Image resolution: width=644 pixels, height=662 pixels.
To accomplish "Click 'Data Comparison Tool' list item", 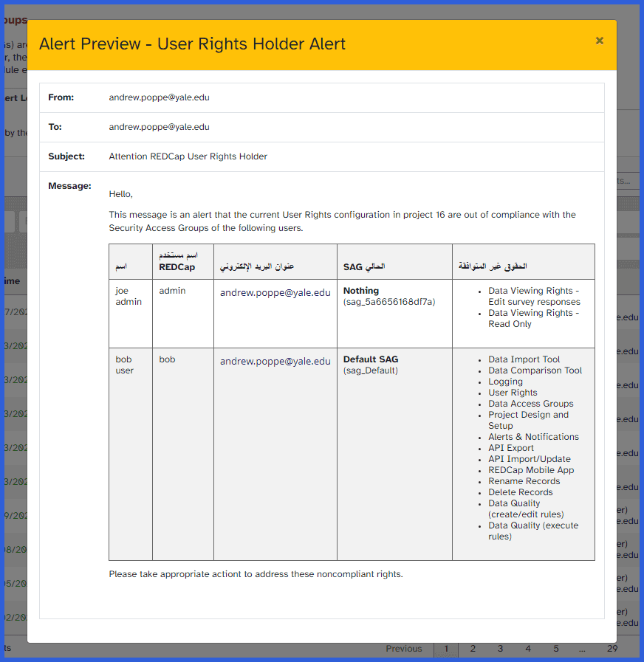I will tap(535, 370).
